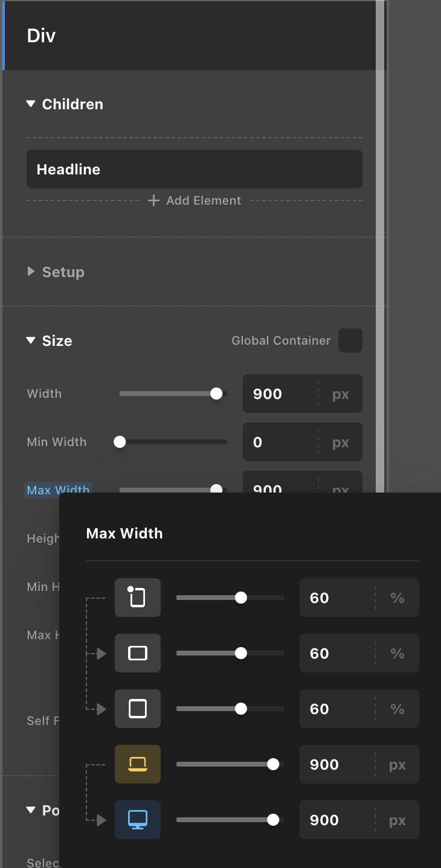Click the Max Width label
This screenshot has width=441, height=868.
58,490
